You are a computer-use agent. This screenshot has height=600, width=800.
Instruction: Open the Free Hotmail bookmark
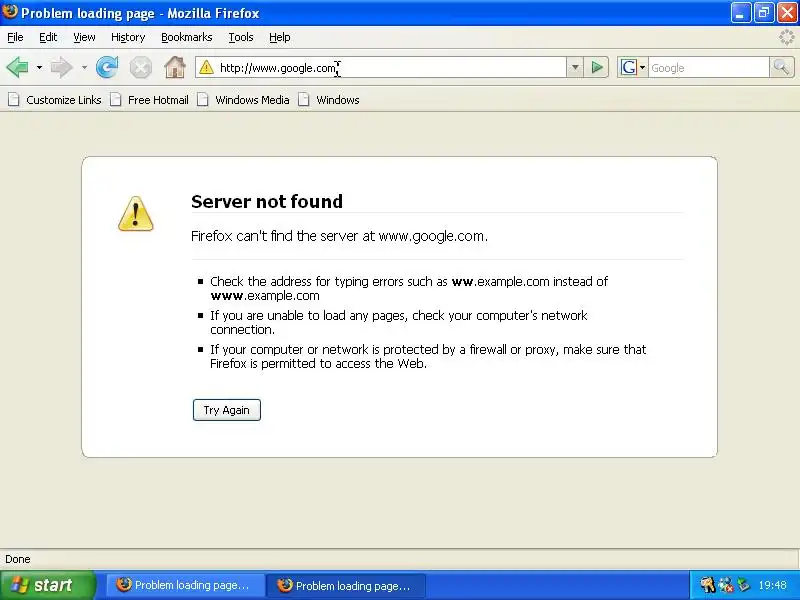pos(150,100)
